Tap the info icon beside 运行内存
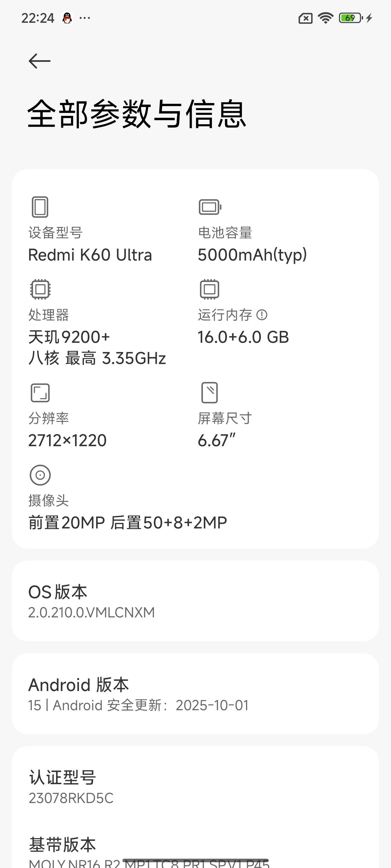The width and height of the screenshot is (391, 868). tap(262, 315)
